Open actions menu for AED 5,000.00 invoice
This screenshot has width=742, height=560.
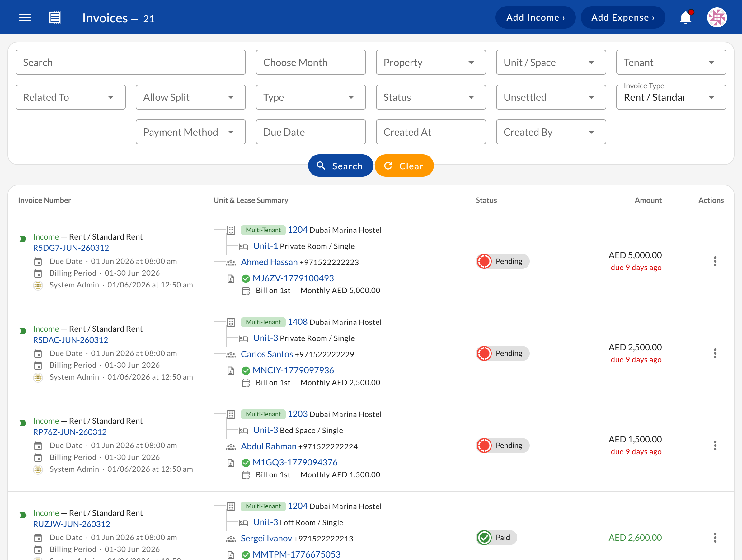(715, 261)
